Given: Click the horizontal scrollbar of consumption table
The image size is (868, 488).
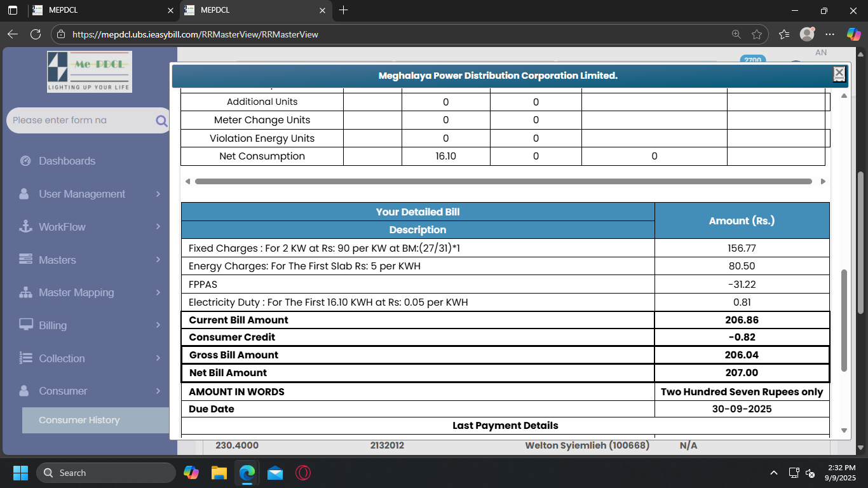Looking at the screenshot, I should 503,181.
